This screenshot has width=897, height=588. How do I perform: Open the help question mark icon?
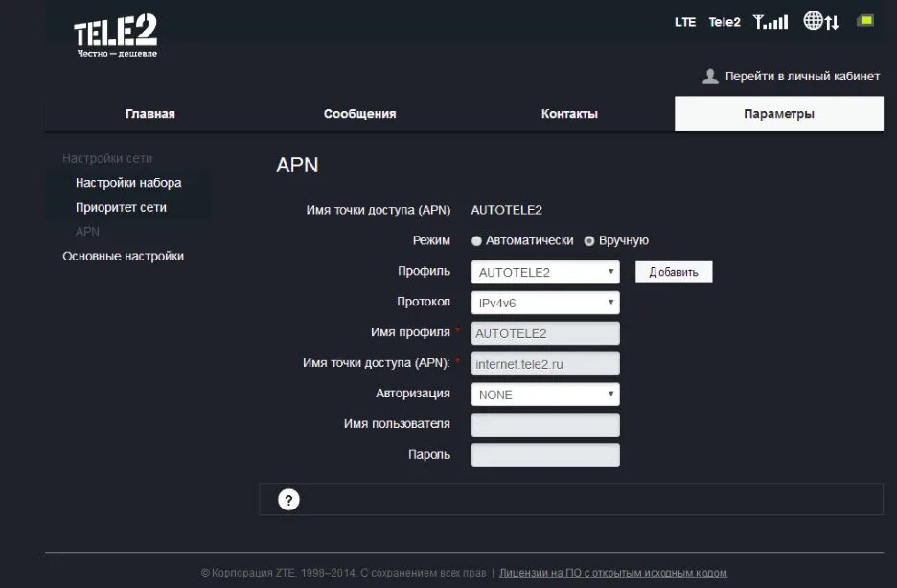288,500
